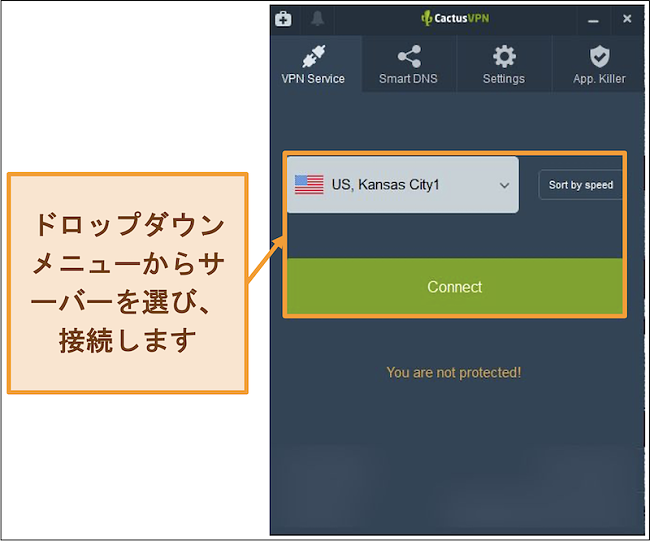Open the Settings tab
The width and height of the screenshot is (650, 541).
click(504, 64)
